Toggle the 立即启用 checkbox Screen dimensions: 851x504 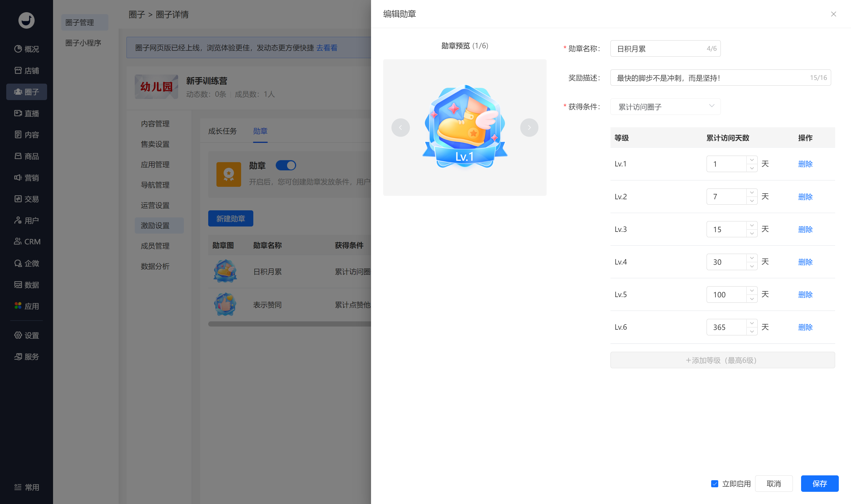point(714,484)
